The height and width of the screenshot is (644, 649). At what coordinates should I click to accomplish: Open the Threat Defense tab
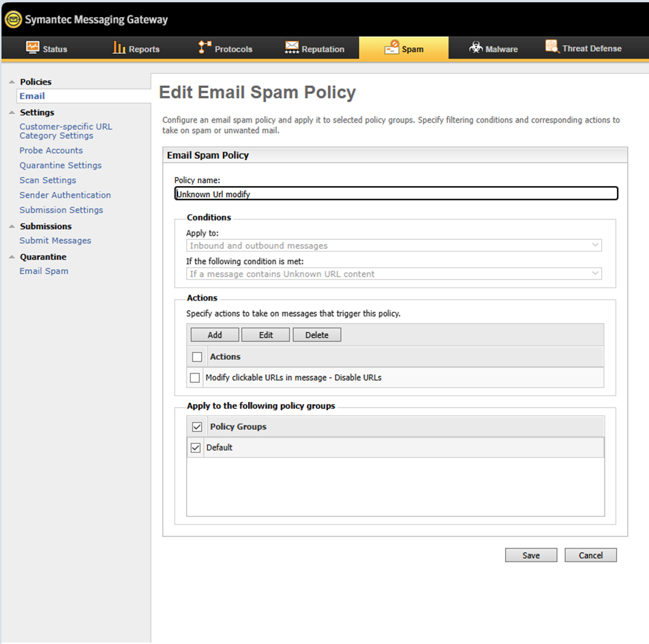pyautogui.click(x=584, y=48)
